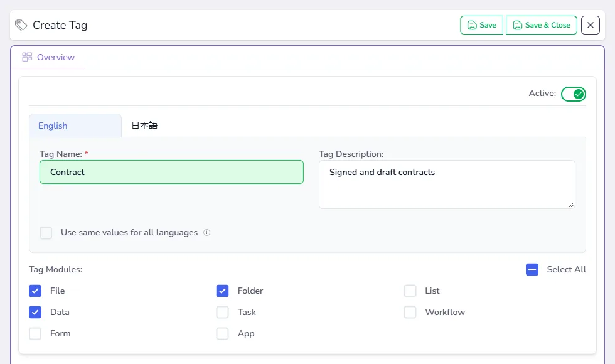Uncheck the Data module checkbox
This screenshot has height=364, width=615.
pyautogui.click(x=35, y=313)
